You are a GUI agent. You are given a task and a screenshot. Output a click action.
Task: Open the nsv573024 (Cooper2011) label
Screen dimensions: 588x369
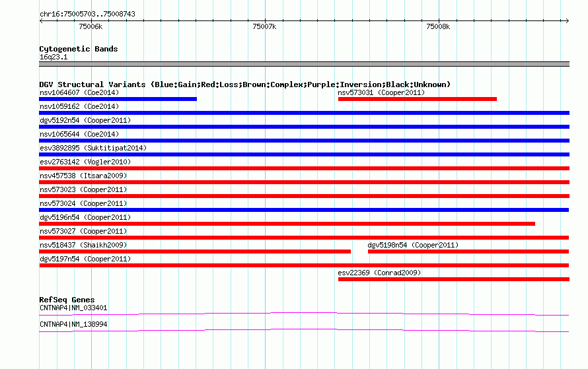83,203
